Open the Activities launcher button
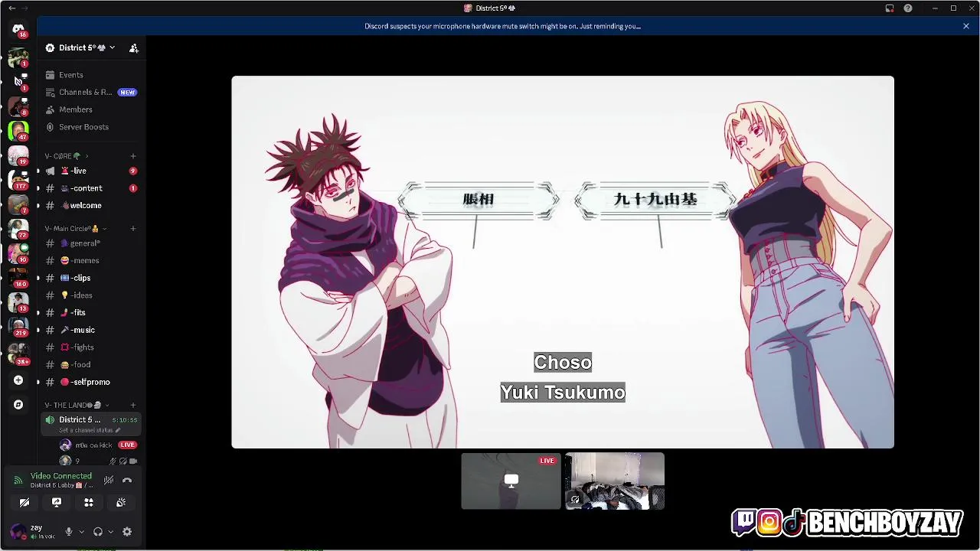This screenshot has width=980, height=551. tap(89, 503)
